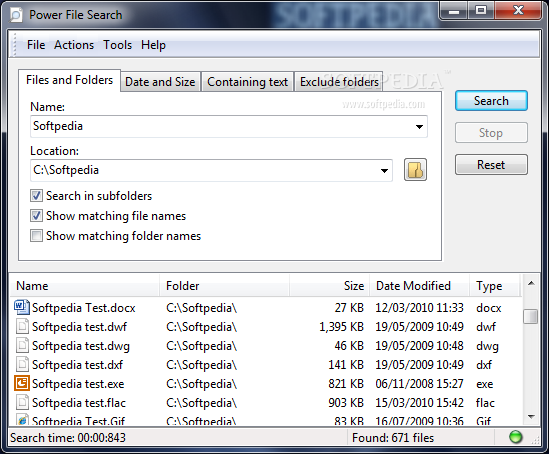Click the 1,395 KB size cell
549x454 pixels.
(341, 327)
